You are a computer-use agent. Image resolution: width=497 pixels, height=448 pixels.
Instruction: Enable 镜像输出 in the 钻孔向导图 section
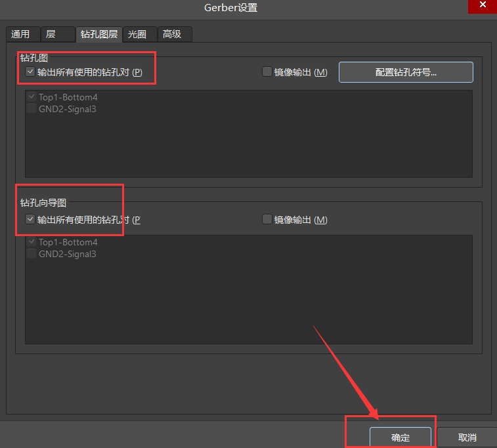pos(267,219)
